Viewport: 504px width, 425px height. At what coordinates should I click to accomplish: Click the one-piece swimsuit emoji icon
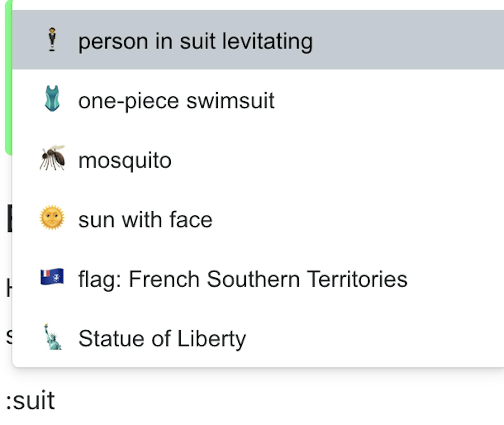click(x=52, y=99)
